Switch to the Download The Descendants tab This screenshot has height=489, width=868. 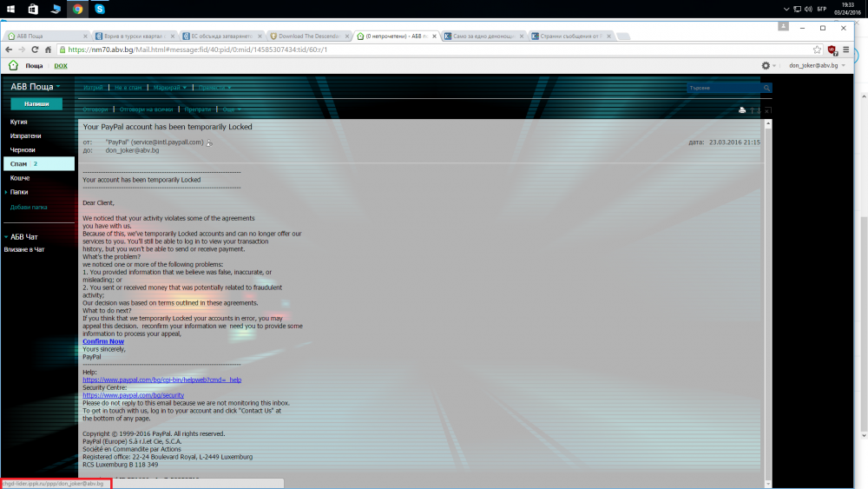pos(308,36)
